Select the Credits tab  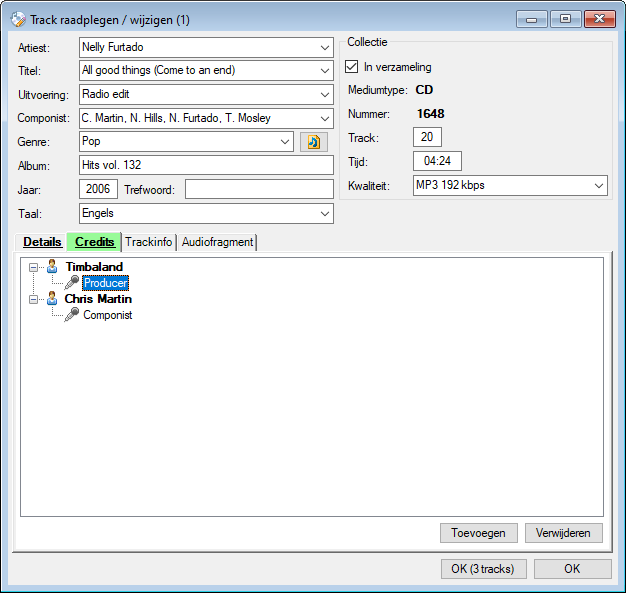pyautogui.click(x=95, y=242)
